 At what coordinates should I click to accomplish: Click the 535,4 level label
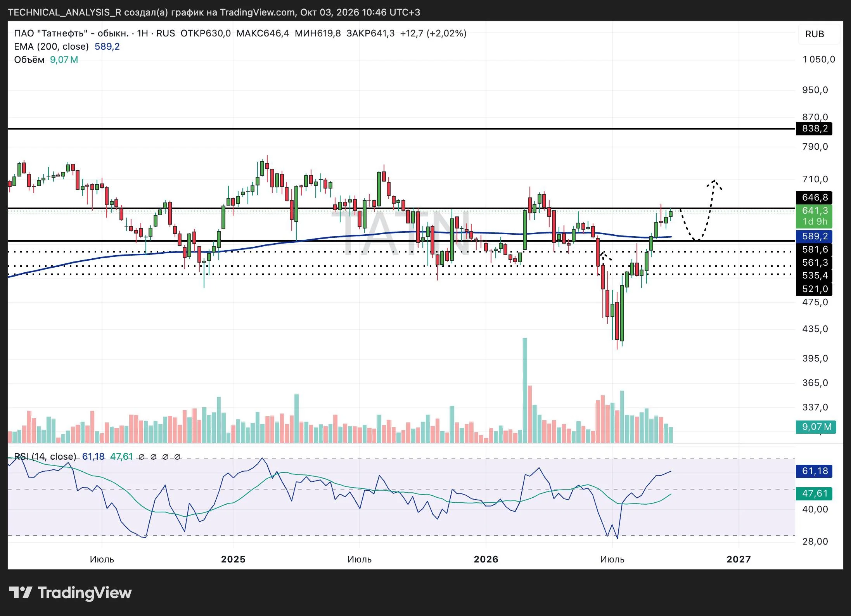[x=815, y=275]
